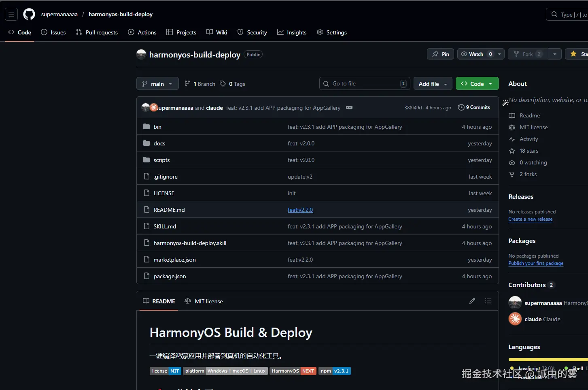This screenshot has height=390, width=588.
Task: Open the scripts folder
Action: pos(161,160)
